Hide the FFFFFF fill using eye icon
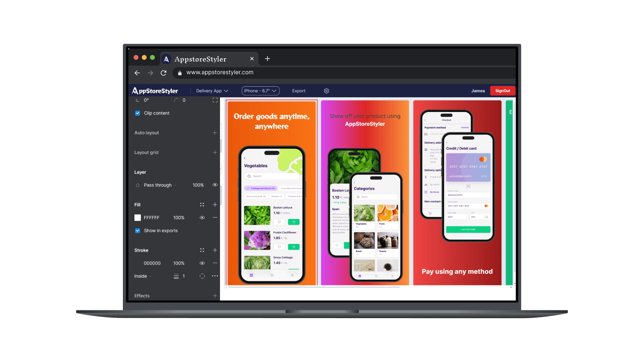Screen dimensions: 644x362 [x=202, y=218]
